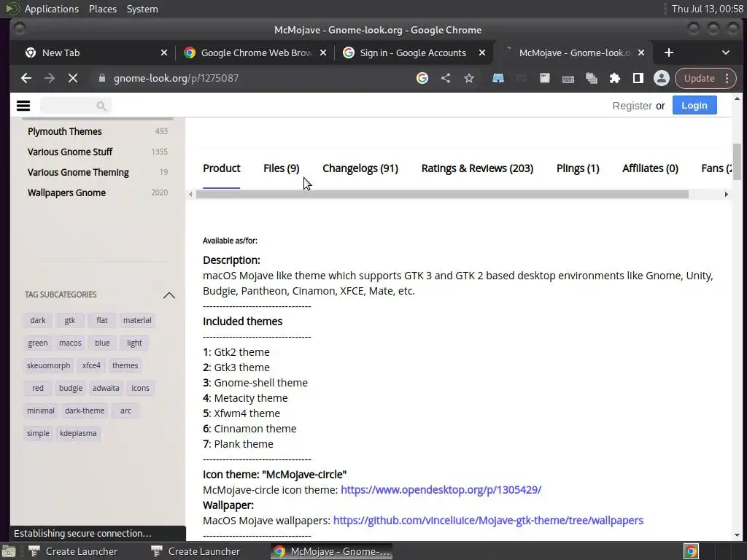Click the tab strip scroll-right arrow
The height and width of the screenshot is (560, 747).
pyautogui.click(x=726, y=194)
